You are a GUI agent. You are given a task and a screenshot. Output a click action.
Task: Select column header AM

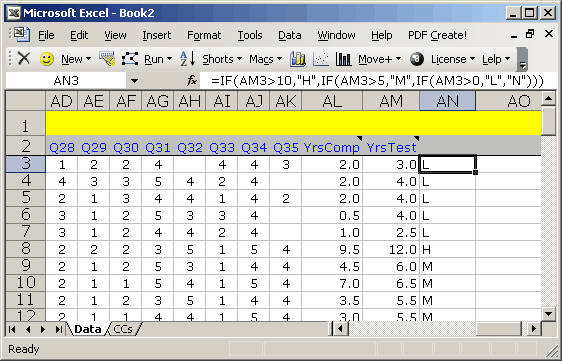391,101
